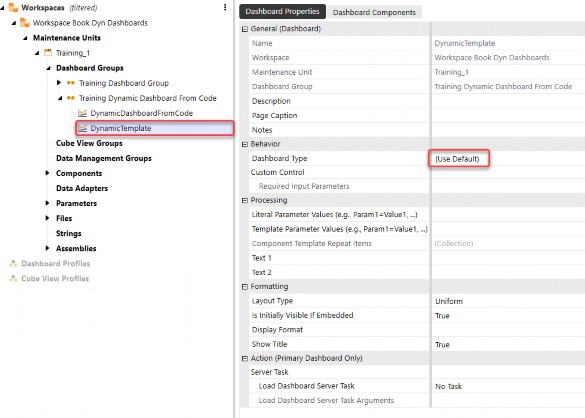
Task: Collapse the General (Dashboard) property section
Action: tap(245, 29)
